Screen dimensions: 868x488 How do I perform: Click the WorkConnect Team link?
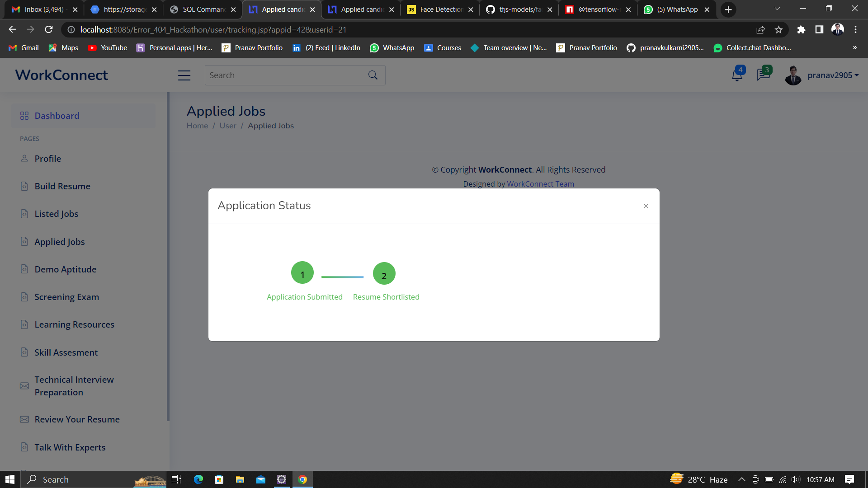pyautogui.click(x=540, y=184)
